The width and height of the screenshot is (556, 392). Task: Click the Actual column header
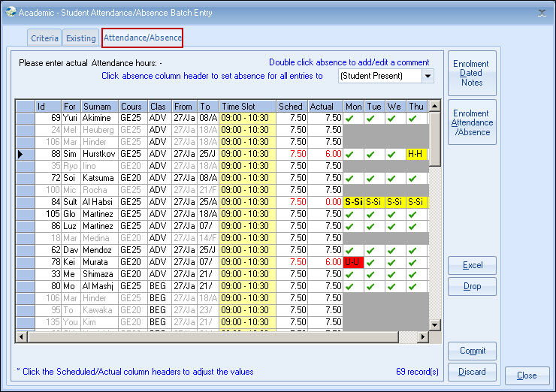[x=322, y=107]
